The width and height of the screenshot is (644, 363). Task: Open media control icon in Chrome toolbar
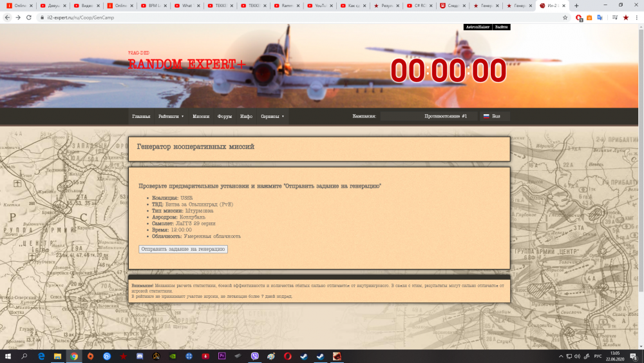point(615,17)
